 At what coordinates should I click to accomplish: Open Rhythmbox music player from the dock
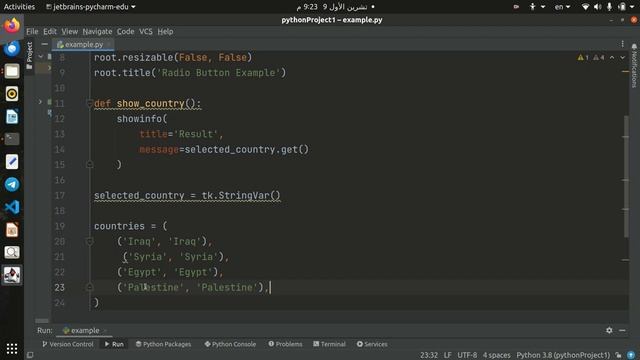pos(12,94)
